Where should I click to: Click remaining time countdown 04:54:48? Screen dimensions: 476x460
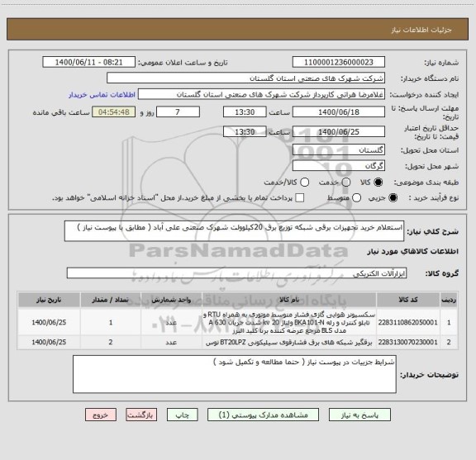tap(114, 112)
